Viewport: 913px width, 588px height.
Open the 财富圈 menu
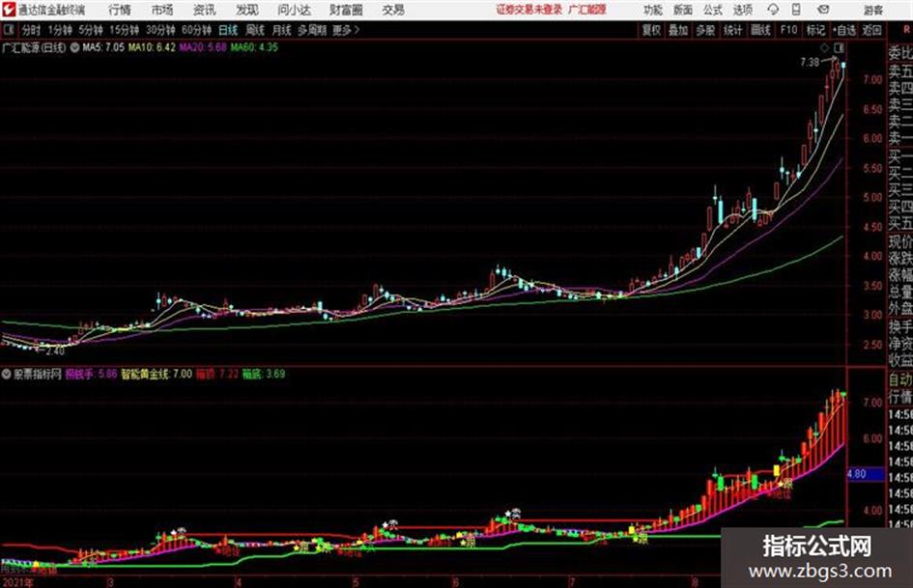pyautogui.click(x=346, y=10)
